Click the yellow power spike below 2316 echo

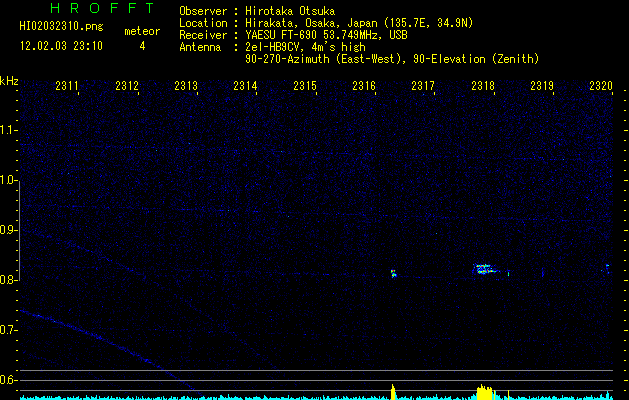[x=393, y=392]
